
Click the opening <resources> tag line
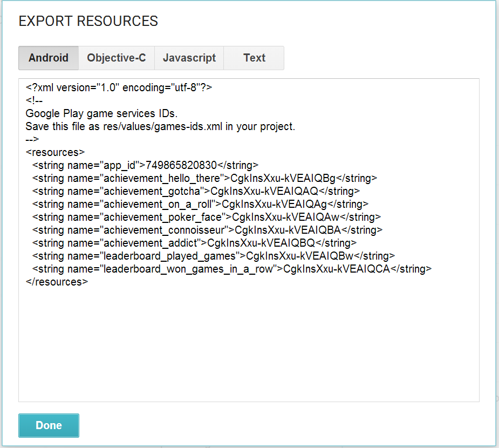[x=55, y=153]
